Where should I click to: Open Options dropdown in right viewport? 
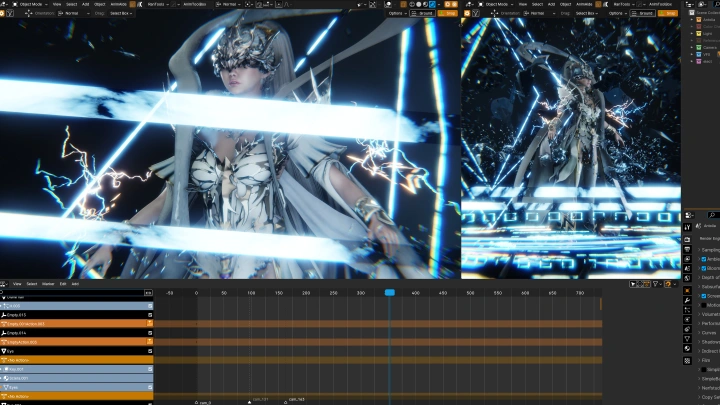click(617, 13)
